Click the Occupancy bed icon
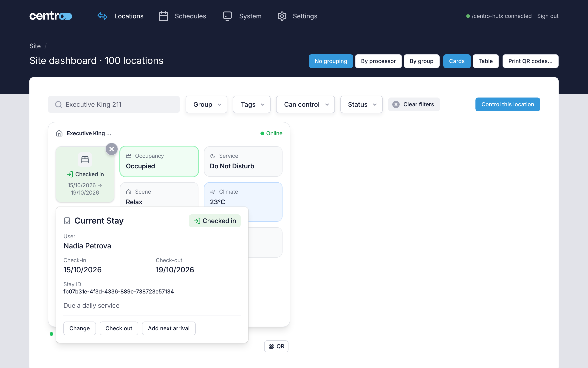588x368 pixels. [x=129, y=156]
